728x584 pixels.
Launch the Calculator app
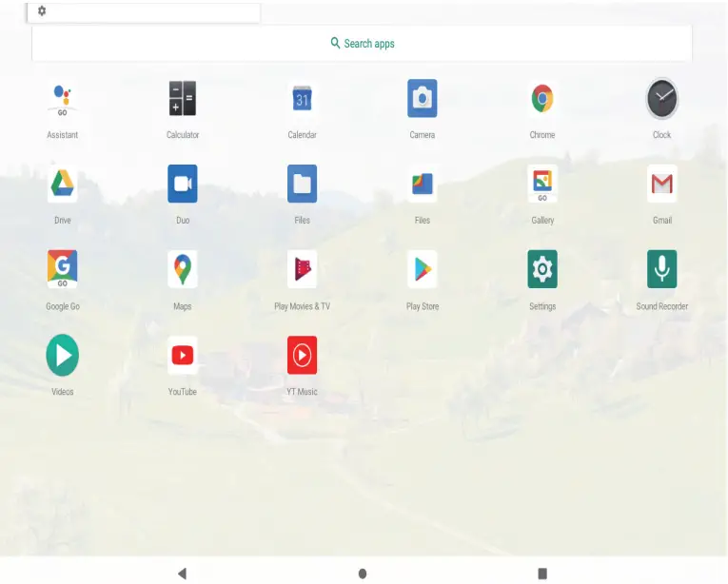coord(183,98)
